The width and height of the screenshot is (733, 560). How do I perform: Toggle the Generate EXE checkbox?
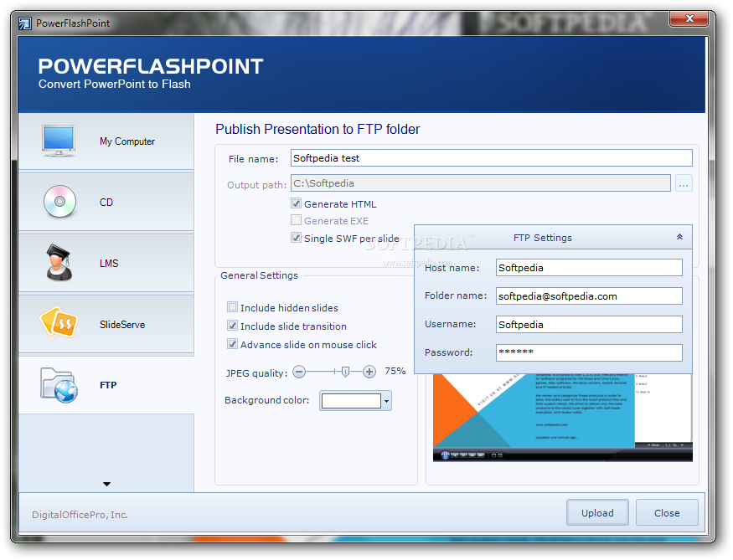(x=296, y=220)
